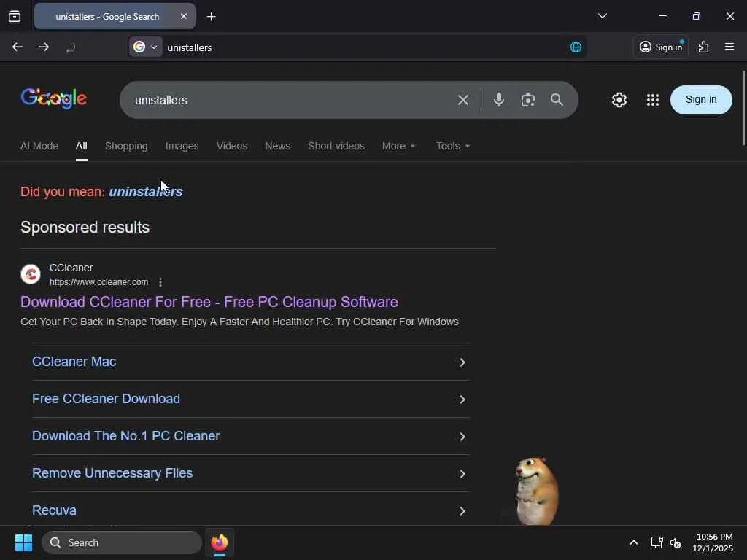
Task: Click the muted volume tray icon
Action: click(676, 542)
